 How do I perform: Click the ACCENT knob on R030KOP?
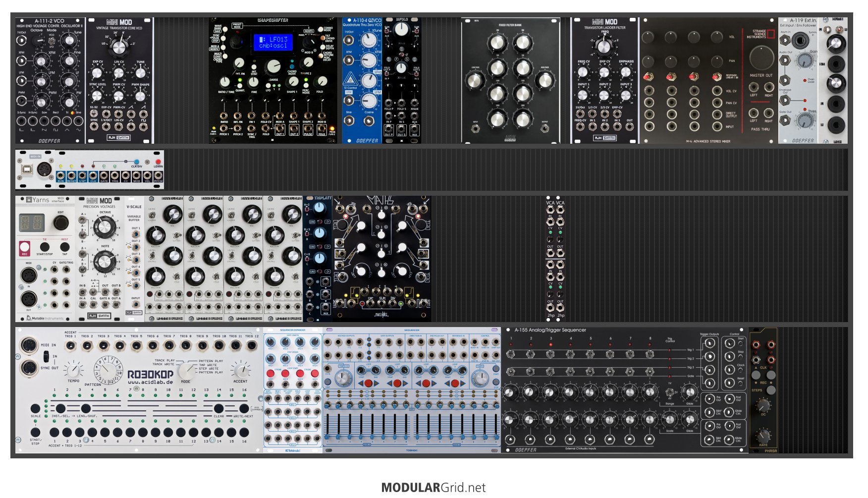240,370
